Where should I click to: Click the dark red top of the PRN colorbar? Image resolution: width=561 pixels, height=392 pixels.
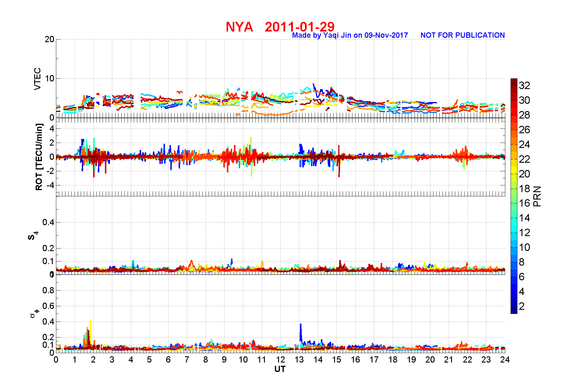(514, 82)
